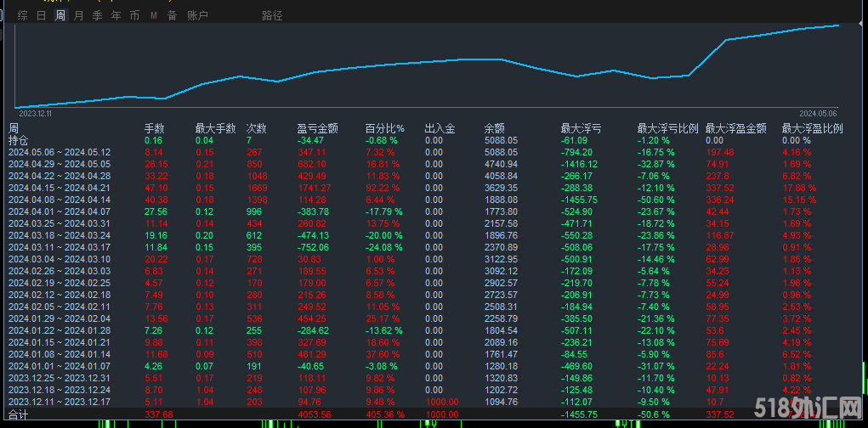
Task: Click the 持仓 (open positions) row
Action: pos(18,140)
